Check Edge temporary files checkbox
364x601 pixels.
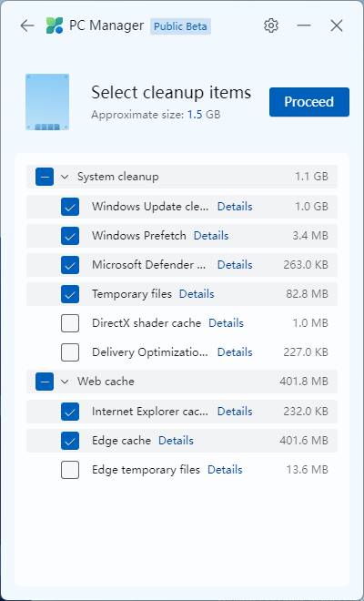[x=70, y=470]
